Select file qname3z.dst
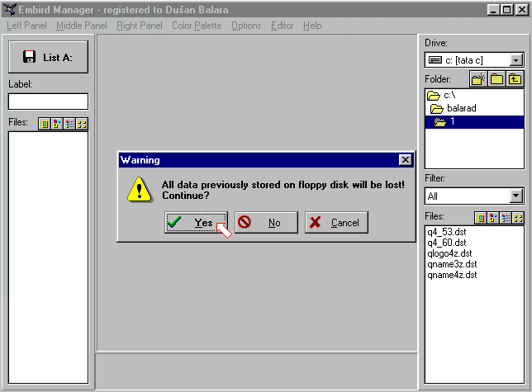The width and height of the screenshot is (532, 392). tap(452, 264)
